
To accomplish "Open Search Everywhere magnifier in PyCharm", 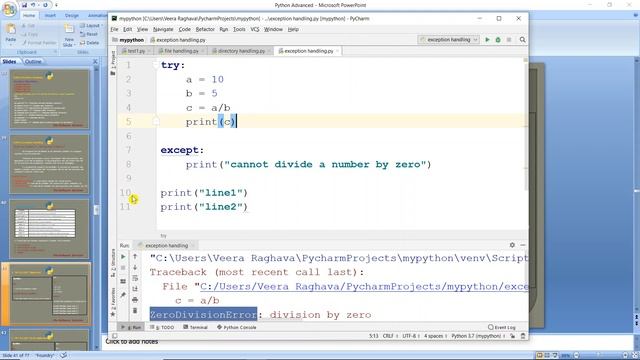I will 522,40.
